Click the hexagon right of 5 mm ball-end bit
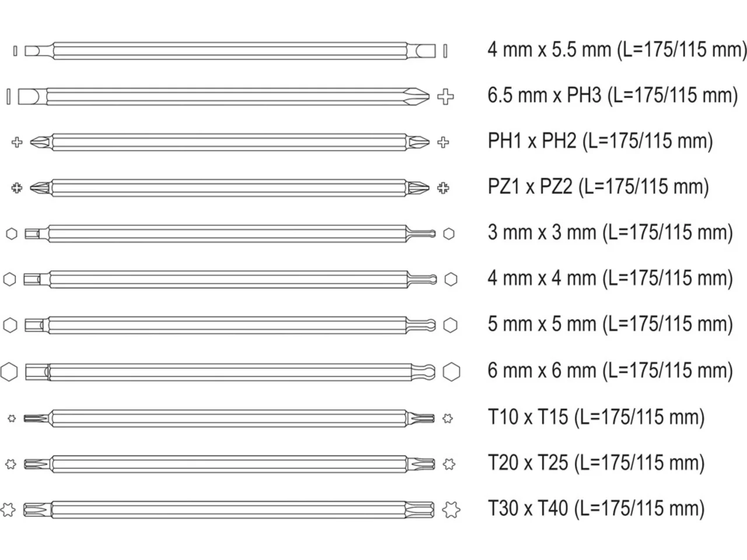 [x=449, y=325]
